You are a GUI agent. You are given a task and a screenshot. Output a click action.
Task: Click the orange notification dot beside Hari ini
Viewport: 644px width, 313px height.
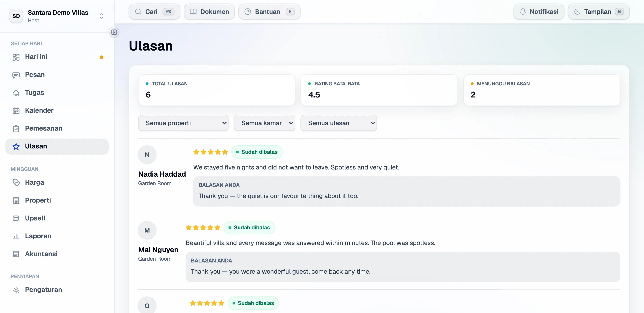point(102,57)
